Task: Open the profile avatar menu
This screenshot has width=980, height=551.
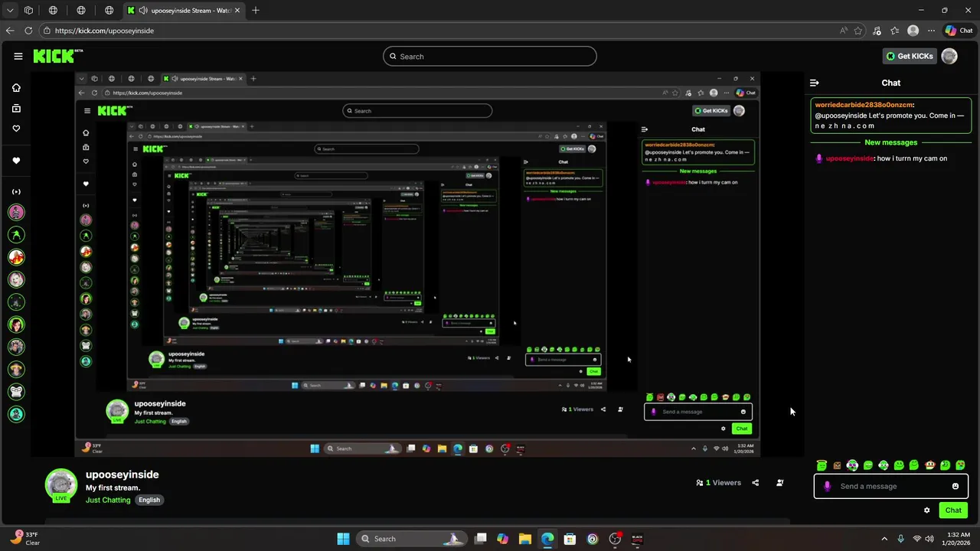Action: coord(949,56)
